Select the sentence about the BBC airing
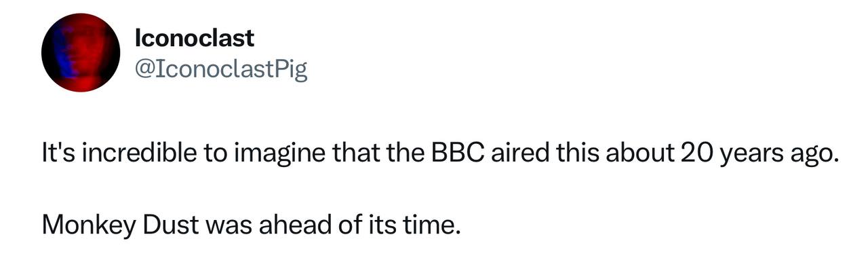 (441, 154)
